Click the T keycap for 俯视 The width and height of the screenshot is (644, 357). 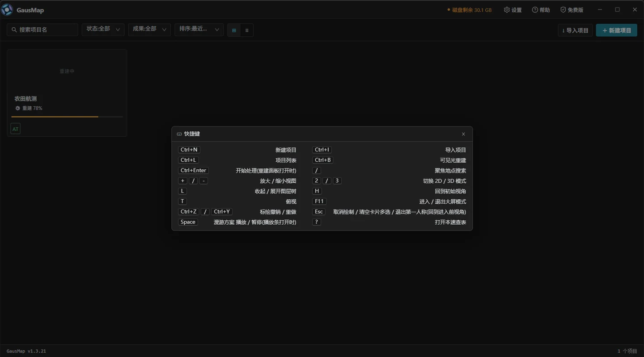point(182,202)
